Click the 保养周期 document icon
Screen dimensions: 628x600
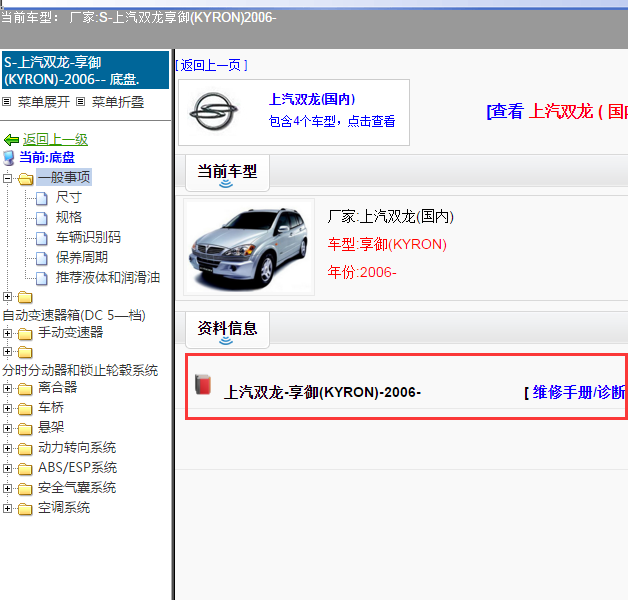tap(42, 258)
